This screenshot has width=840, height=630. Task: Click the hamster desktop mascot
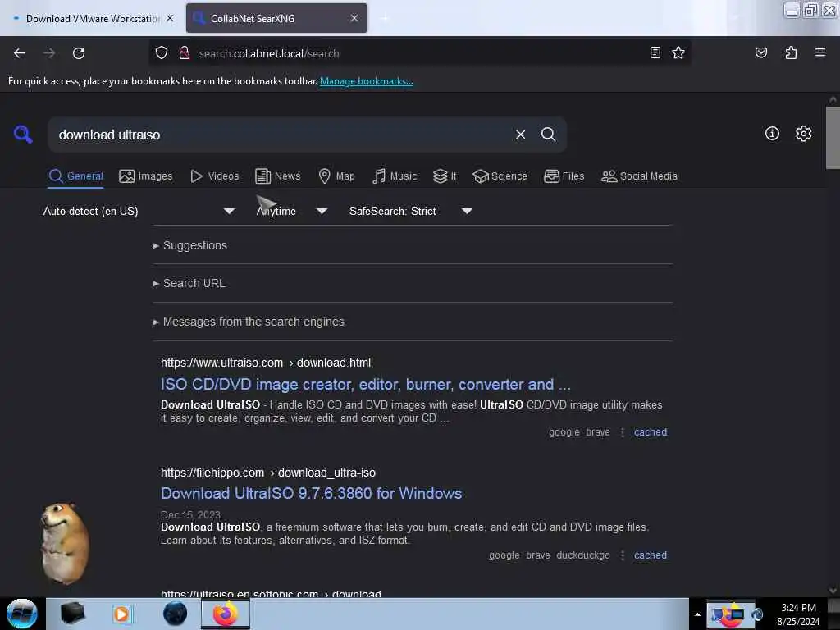click(x=65, y=542)
